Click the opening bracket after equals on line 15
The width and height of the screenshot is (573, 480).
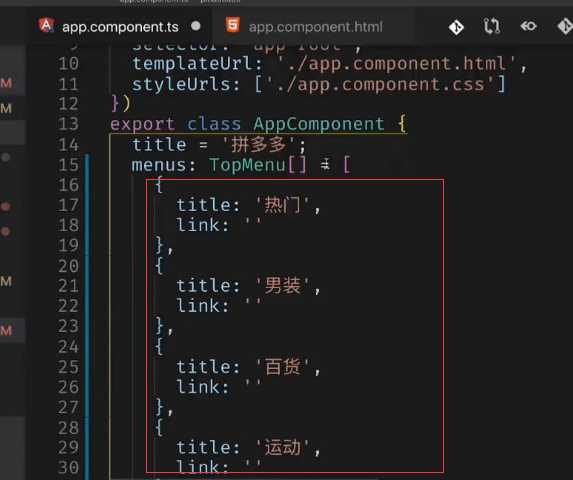[x=347, y=165]
